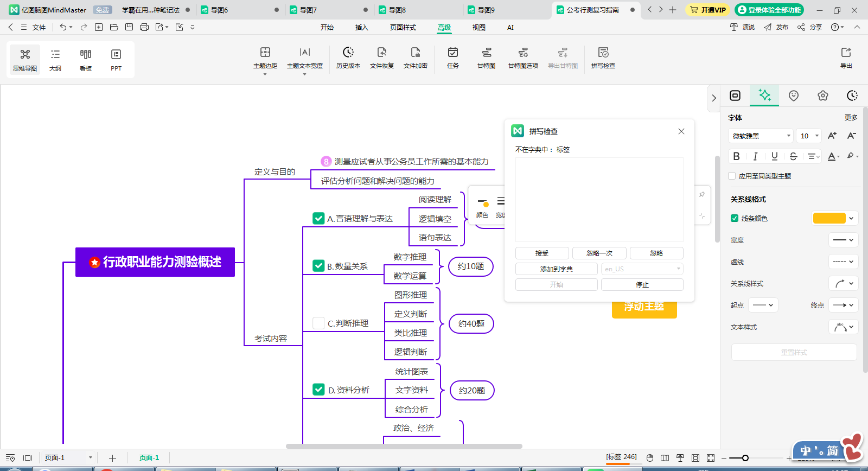The image size is (868, 471).
Task: Open file recovery (文件恢复)
Action: click(382, 58)
